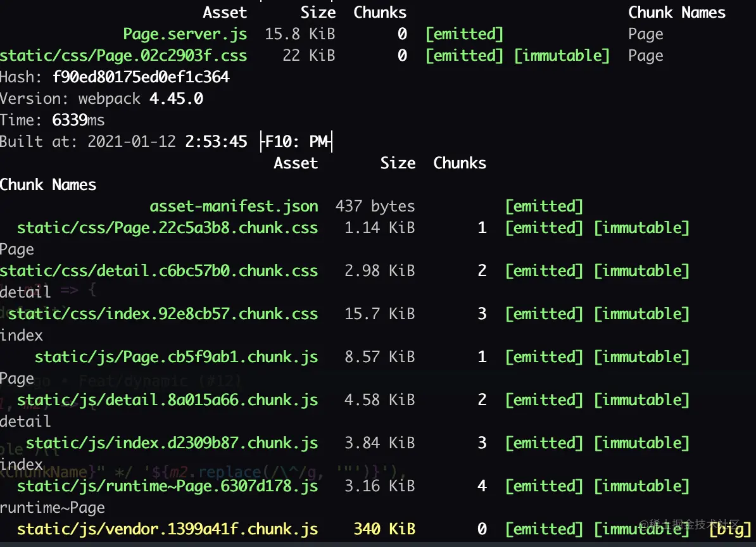The image size is (756, 547).
Task: Click the yellow 340 KiB size value
Action: click(x=384, y=529)
